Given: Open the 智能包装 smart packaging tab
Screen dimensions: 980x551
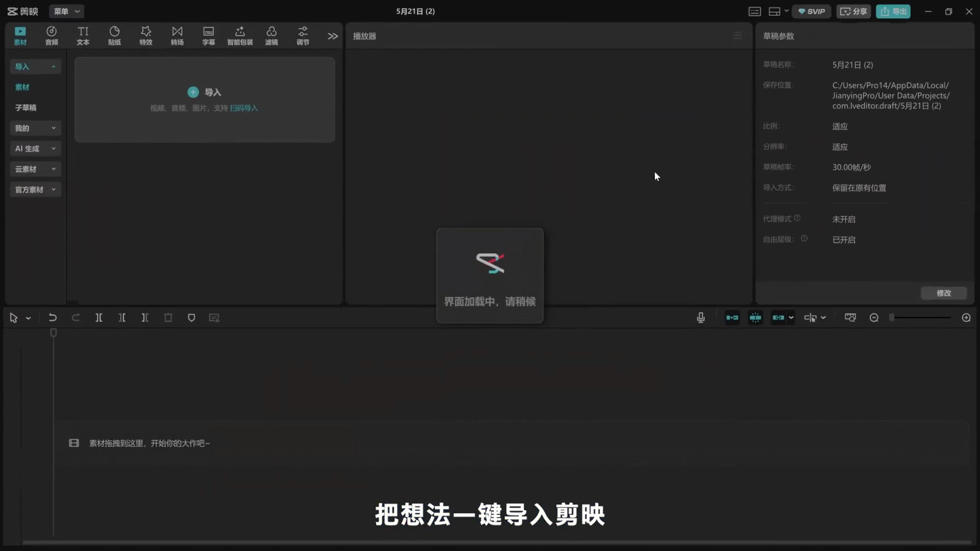Looking at the screenshot, I should click(240, 36).
